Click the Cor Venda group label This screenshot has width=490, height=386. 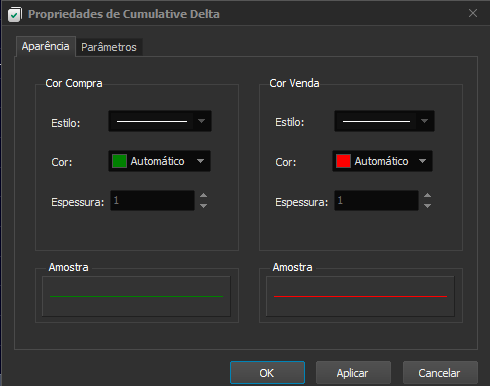tap(294, 83)
